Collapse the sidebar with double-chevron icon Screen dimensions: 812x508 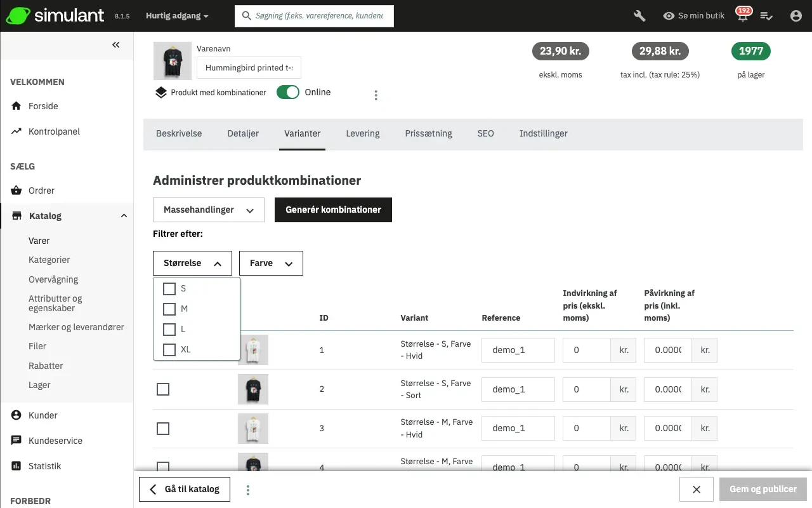coord(116,44)
